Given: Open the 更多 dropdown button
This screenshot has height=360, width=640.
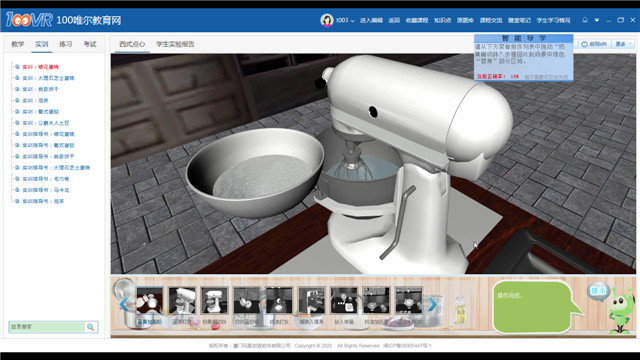Looking at the screenshot, I should point(624,44).
